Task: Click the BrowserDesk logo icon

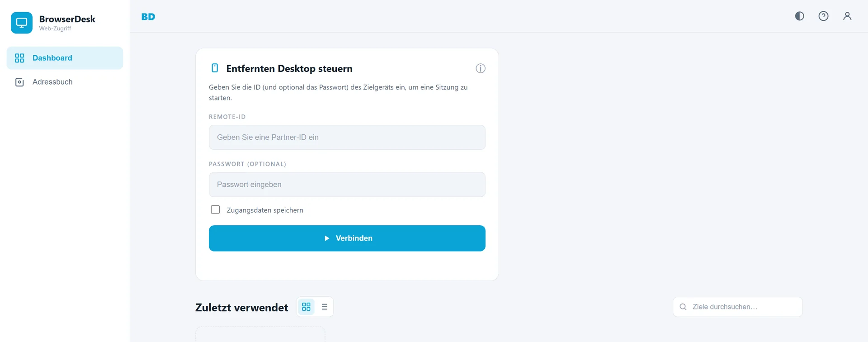Action: point(22,23)
